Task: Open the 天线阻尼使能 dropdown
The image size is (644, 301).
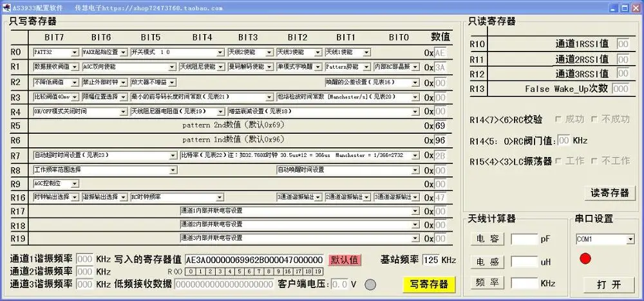Action: (x=202, y=67)
